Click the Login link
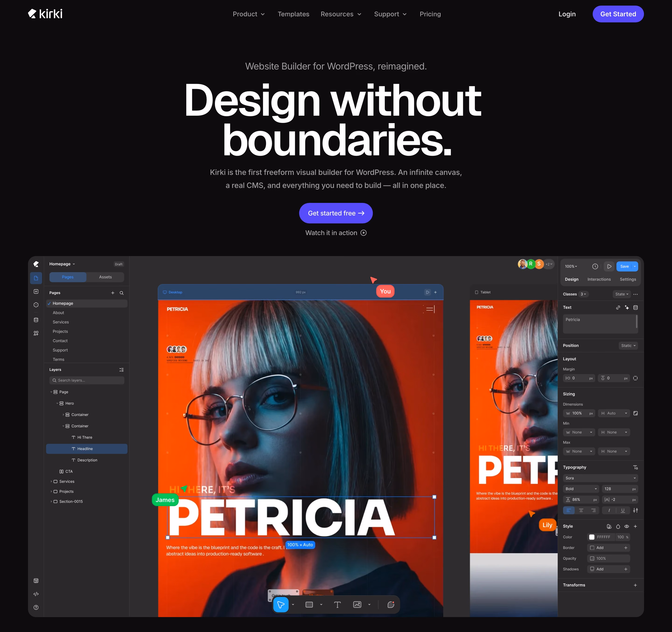Screen dimensions: 672x632 [567, 14]
